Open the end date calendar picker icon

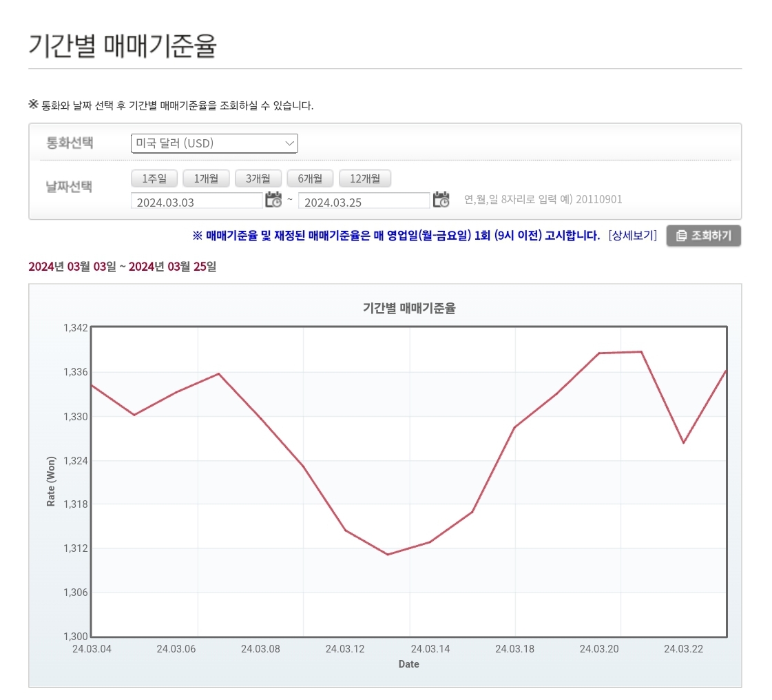[x=441, y=200]
